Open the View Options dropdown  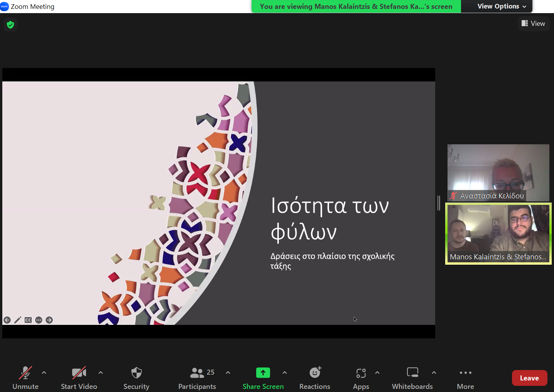[501, 6]
